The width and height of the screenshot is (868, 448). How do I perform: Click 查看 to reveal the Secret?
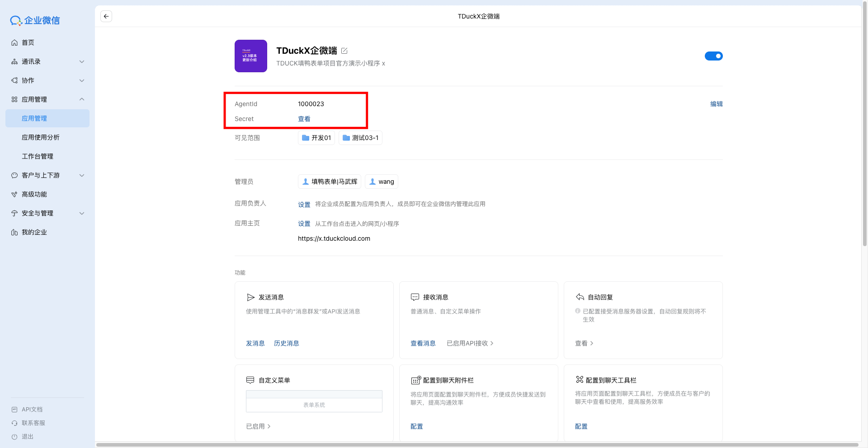point(304,119)
